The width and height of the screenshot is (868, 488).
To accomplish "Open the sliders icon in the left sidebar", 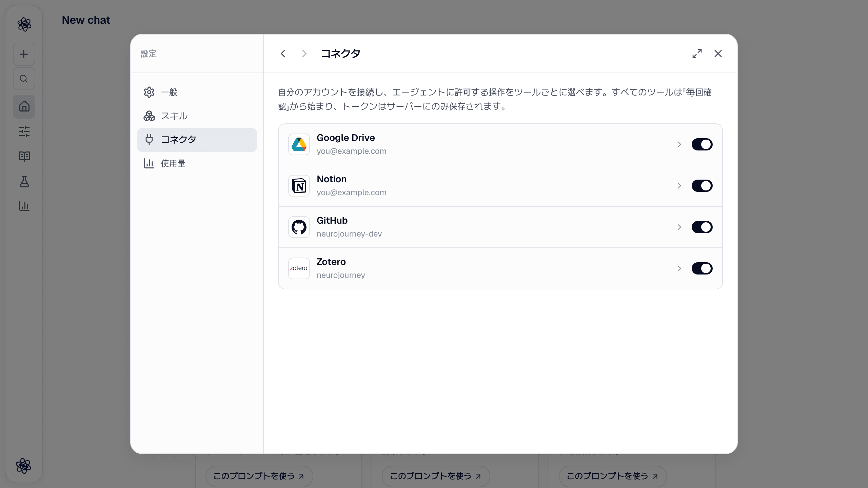I will point(24,131).
